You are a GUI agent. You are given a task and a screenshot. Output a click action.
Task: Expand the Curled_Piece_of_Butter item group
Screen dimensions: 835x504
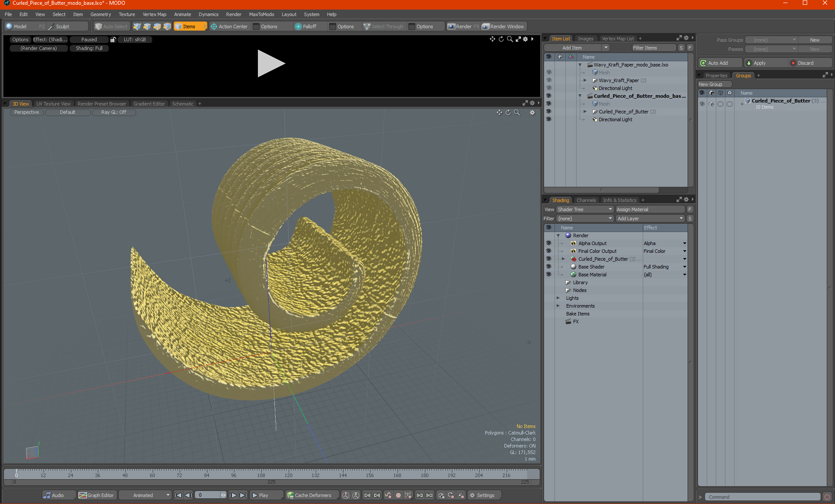[585, 112]
